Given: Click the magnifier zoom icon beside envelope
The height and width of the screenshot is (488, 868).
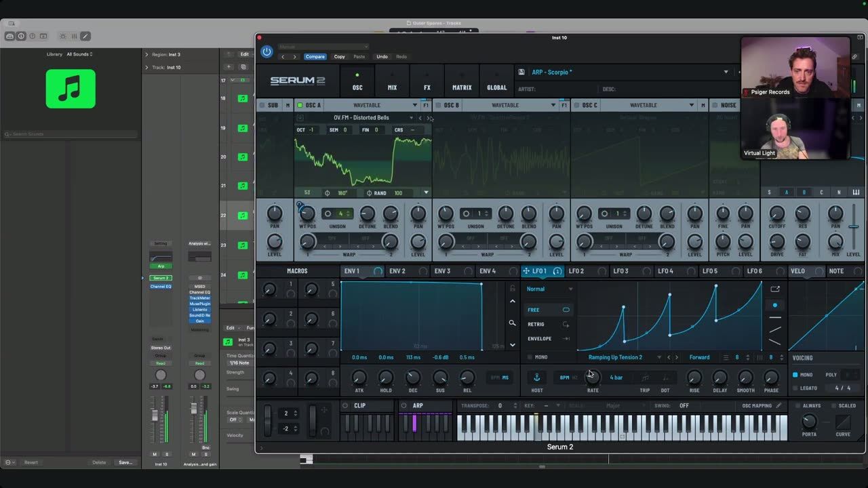Looking at the screenshot, I should click(x=512, y=323).
